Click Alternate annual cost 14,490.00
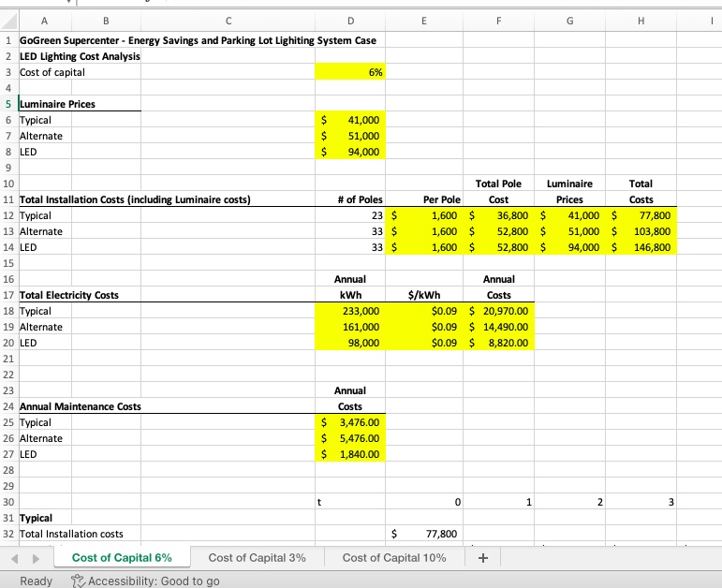The width and height of the screenshot is (722, 588). tap(499, 327)
